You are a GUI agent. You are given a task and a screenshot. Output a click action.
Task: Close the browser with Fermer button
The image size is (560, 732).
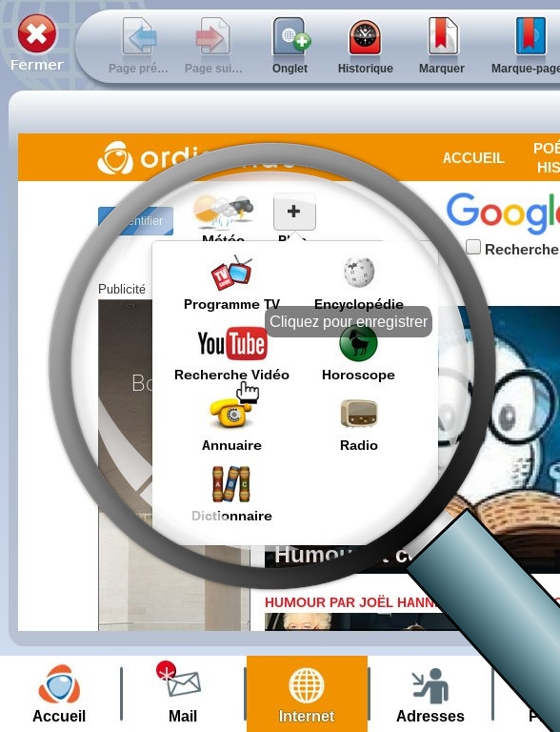[x=36, y=43]
